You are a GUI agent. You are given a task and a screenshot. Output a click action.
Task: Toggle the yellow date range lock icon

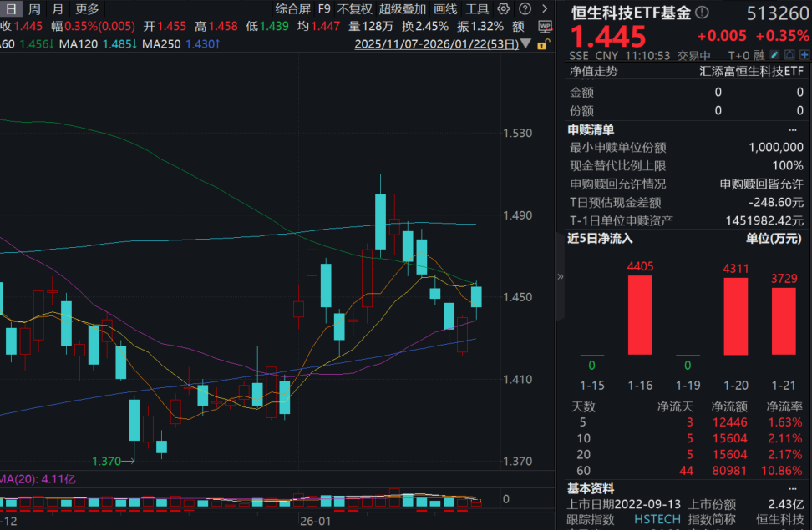click(x=542, y=44)
